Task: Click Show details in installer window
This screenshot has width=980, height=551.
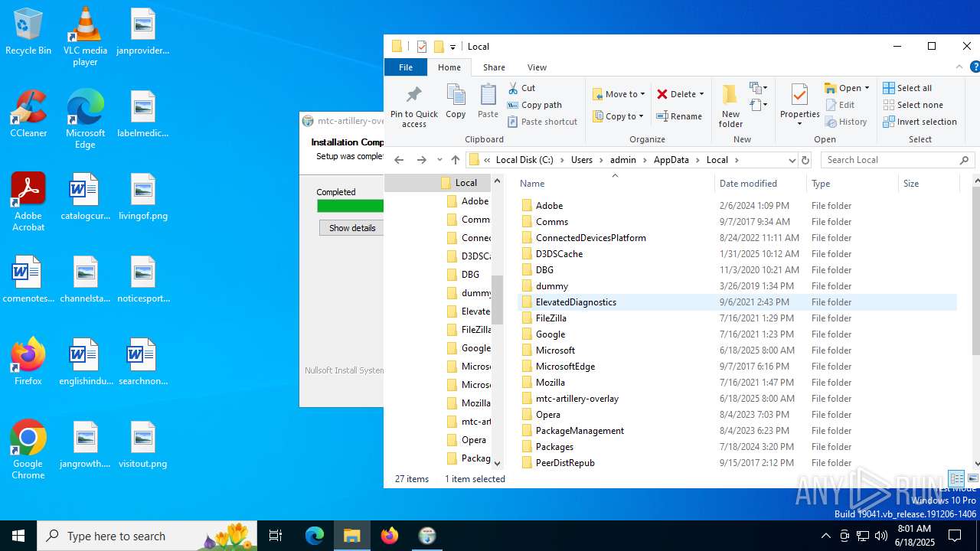Action: (x=351, y=228)
